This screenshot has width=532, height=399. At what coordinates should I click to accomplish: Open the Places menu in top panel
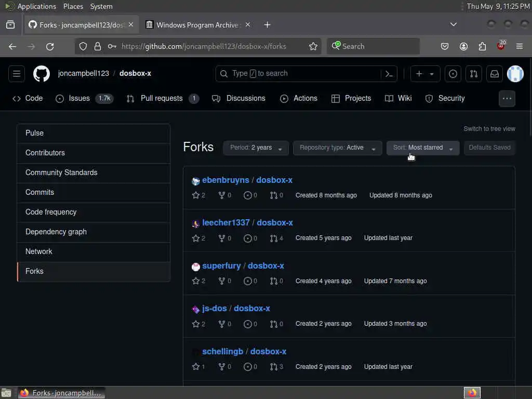pos(73,6)
